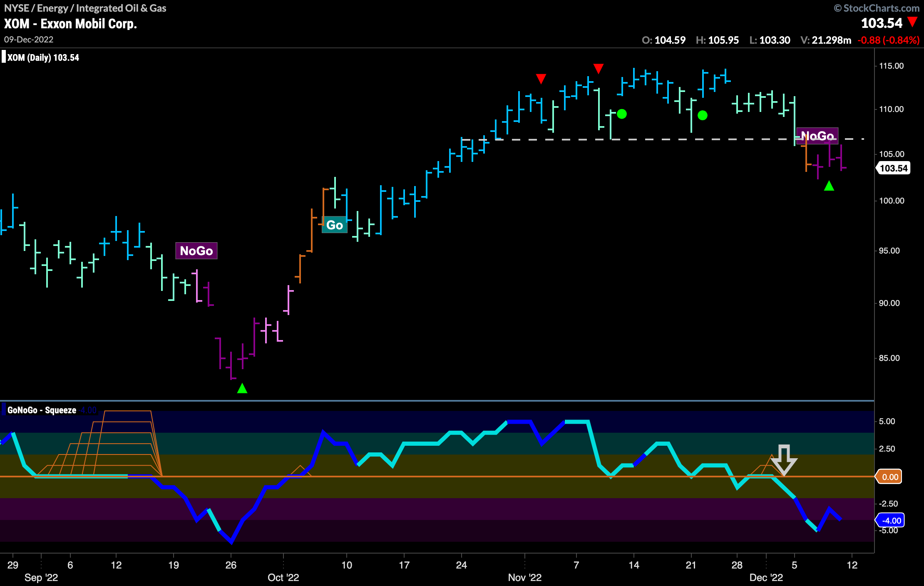Click the purple NoGo label in September
Viewport: 924px width, 586px height.
(196, 251)
